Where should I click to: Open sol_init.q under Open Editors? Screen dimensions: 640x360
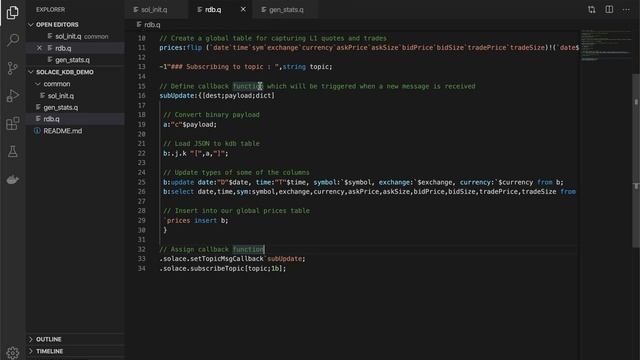pos(76,36)
